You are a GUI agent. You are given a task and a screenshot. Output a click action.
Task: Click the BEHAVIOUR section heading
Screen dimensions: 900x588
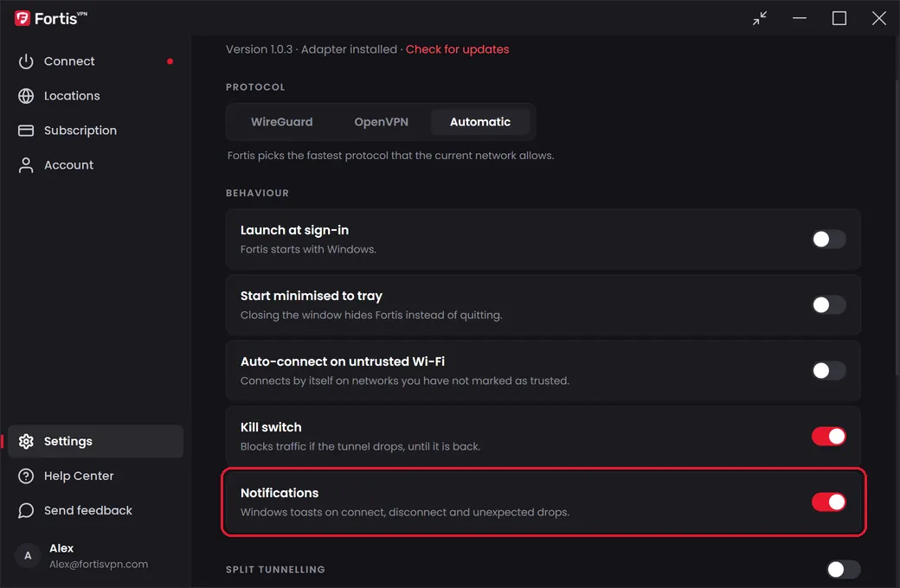[257, 194]
